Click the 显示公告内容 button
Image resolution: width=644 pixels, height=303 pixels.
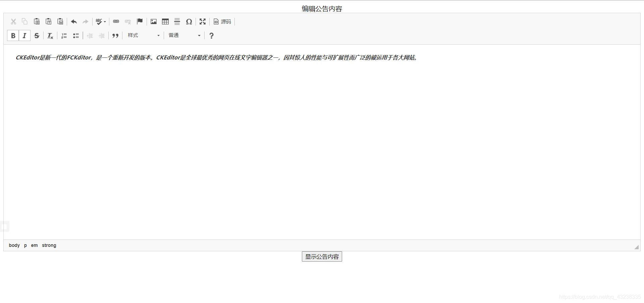321,256
